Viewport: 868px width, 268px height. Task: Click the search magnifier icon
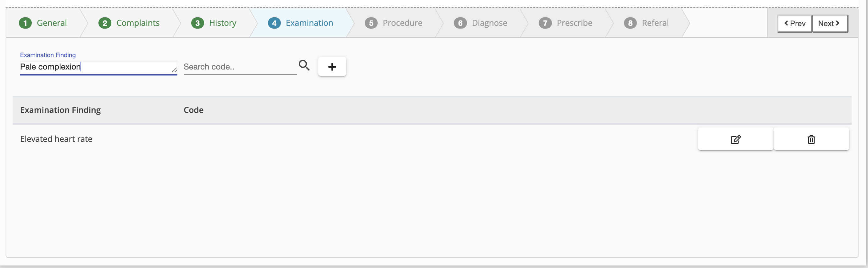(304, 65)
